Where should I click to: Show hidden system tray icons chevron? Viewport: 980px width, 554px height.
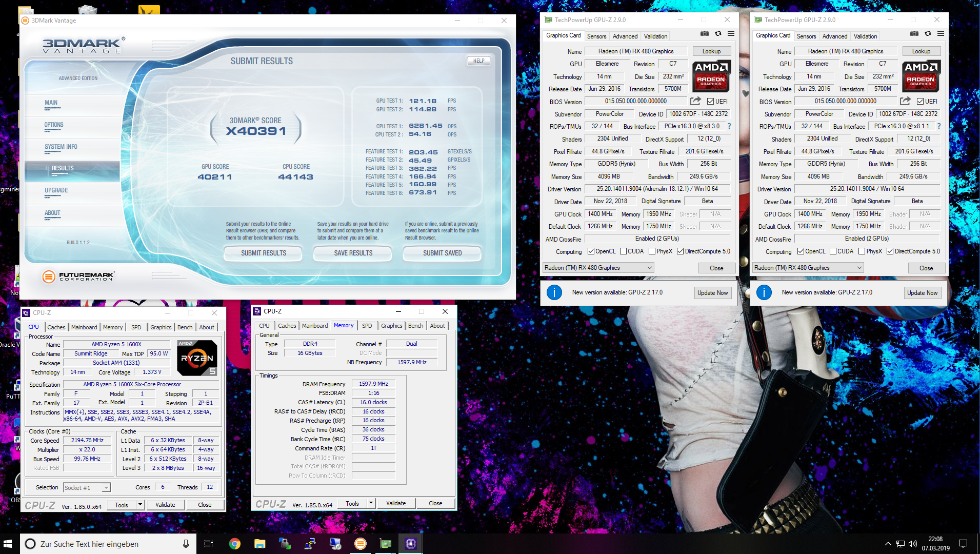tap(888, 544)
